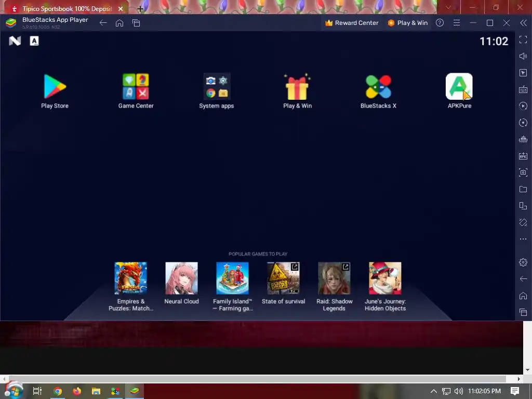The height and width of the screenshot is (399, 532).
Task: Open Raid: Shadow Legends game
Action: [334, 278]
